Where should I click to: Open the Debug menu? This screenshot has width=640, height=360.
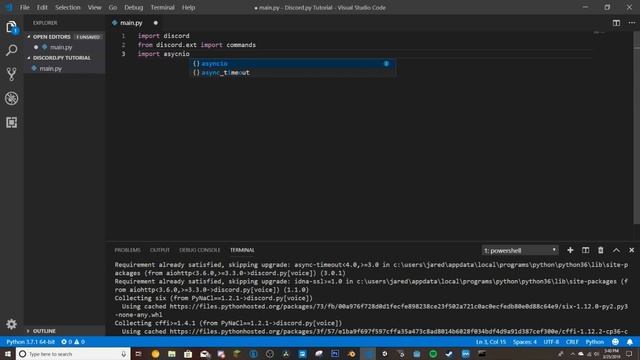[133, 7]
